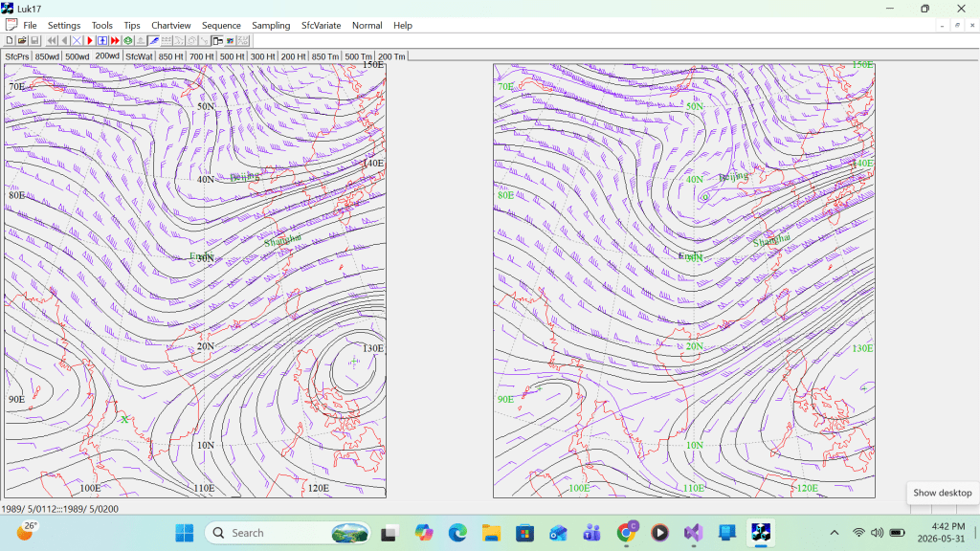Open the Wi-Fi network status icon

coord(858,533)
